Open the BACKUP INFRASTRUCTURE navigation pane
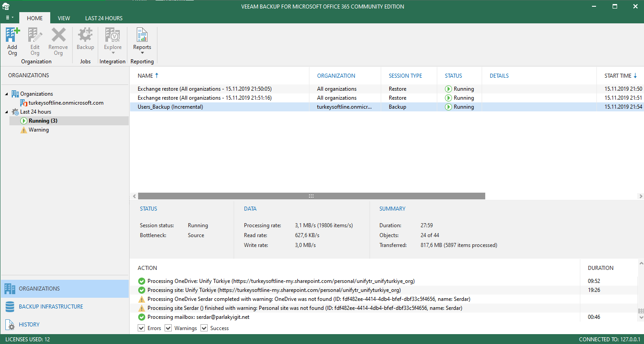The height and width of the screenshot is (344, 644). click(65, 307)
